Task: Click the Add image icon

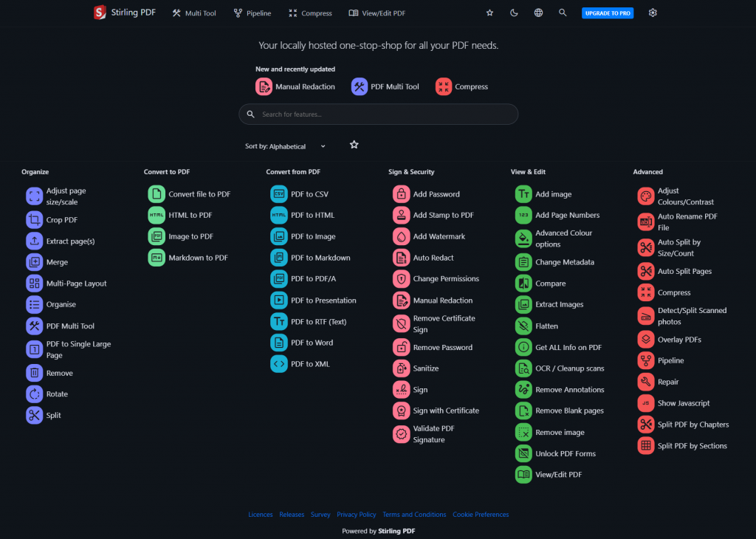Action: pos(523,193)
